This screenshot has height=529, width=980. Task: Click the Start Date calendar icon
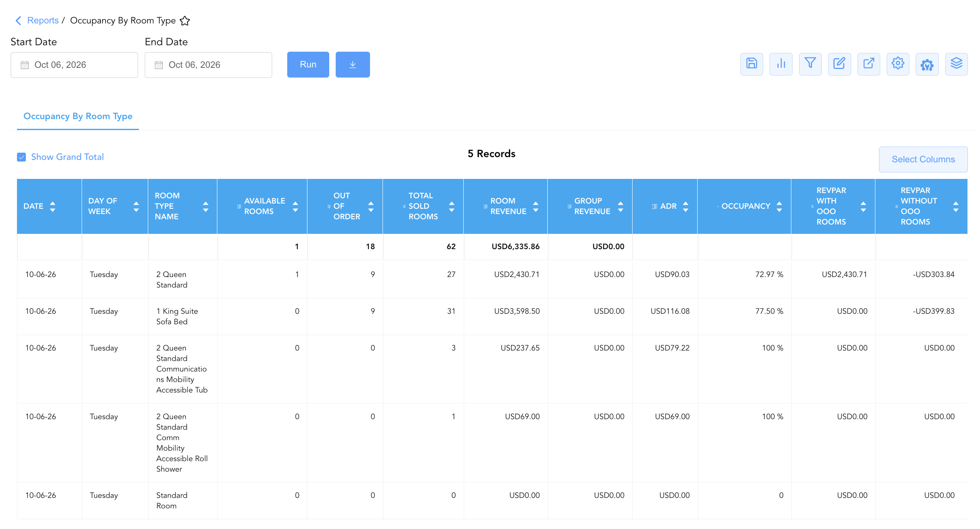tap(25, 65)
